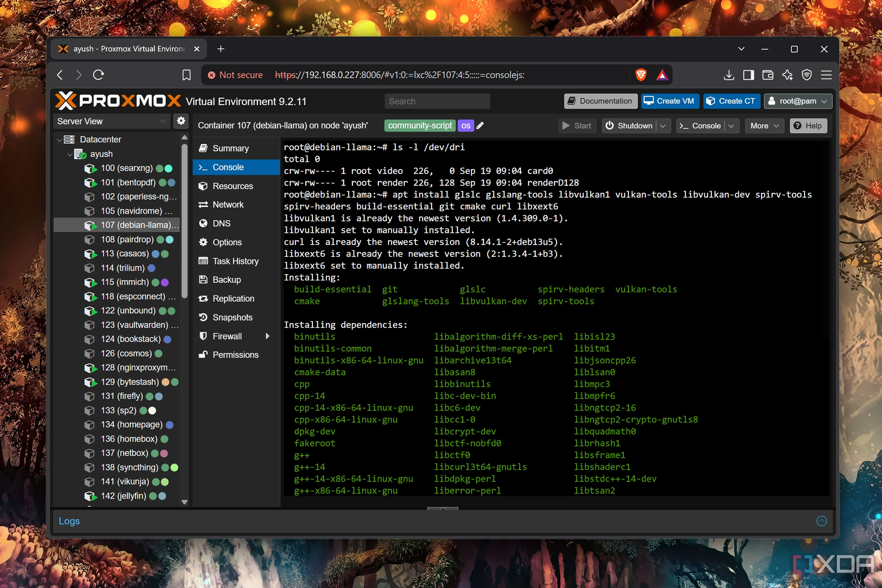The width and height of the screenshot is (882, 588).
Task: Expand the Console type dropdown arrow
Action: 731,126
